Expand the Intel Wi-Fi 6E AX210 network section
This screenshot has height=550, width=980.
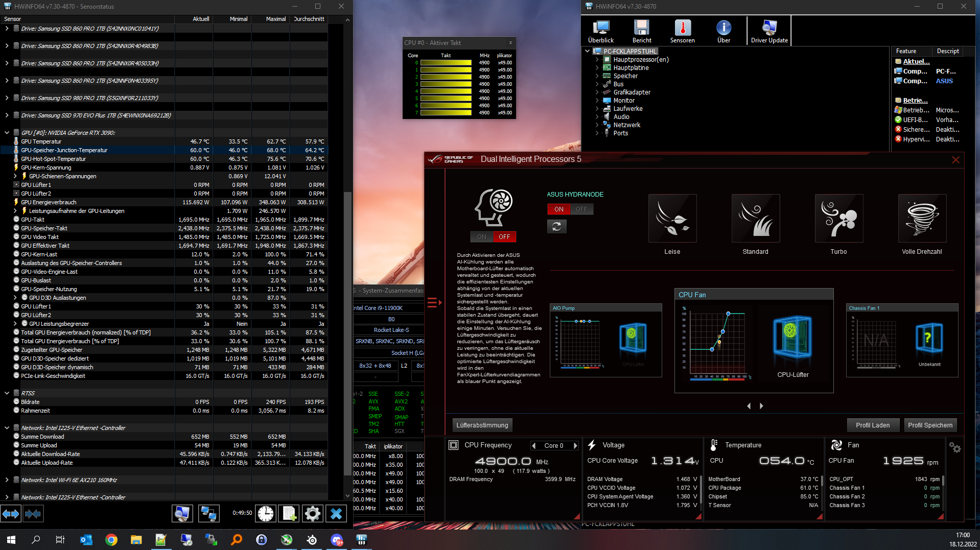(7, 480)
